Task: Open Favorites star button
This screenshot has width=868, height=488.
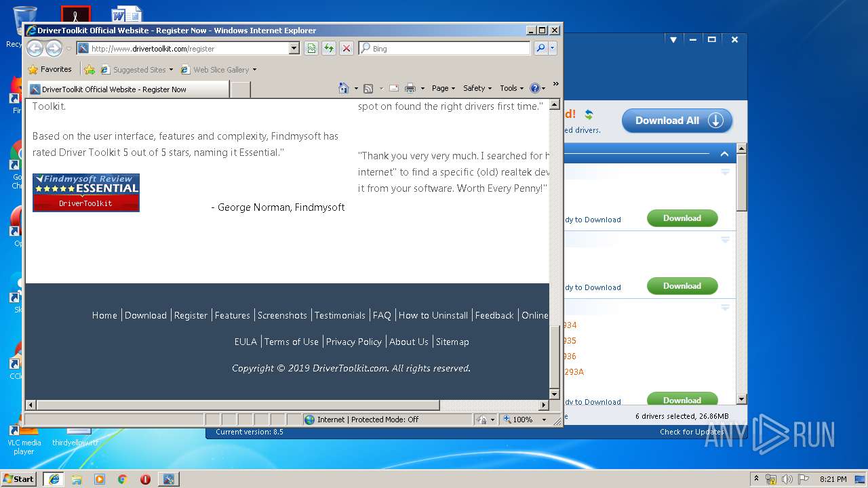Action: click(50, 69)
